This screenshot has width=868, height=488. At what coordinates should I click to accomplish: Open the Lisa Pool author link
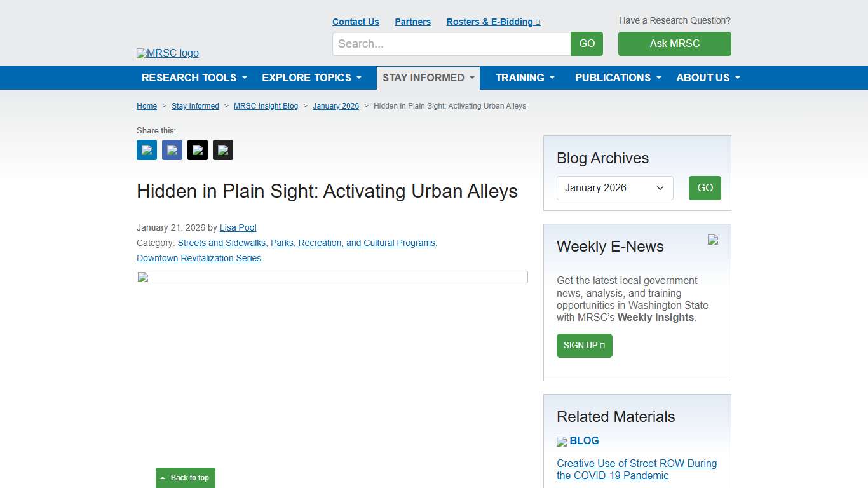coord(238,227)
